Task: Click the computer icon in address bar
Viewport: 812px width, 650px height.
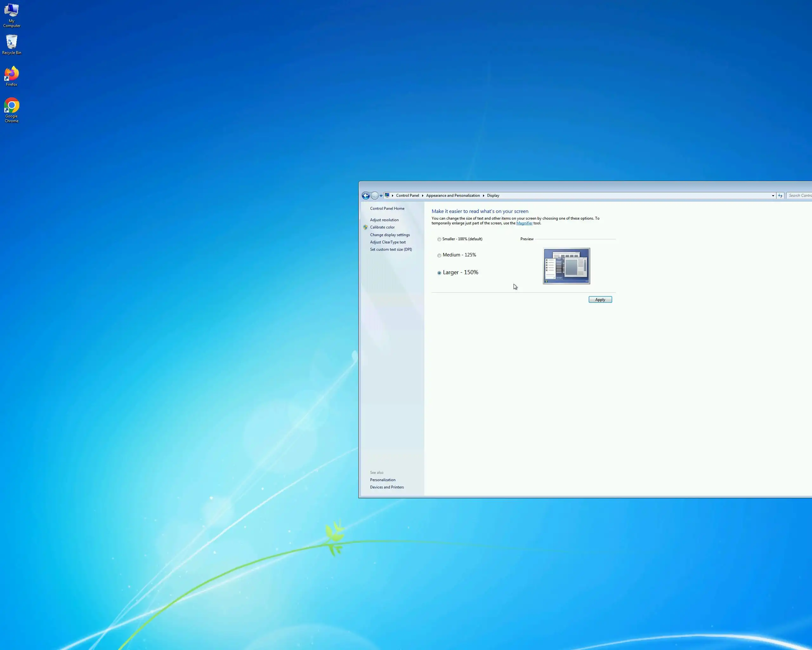Action: [387, 196]
